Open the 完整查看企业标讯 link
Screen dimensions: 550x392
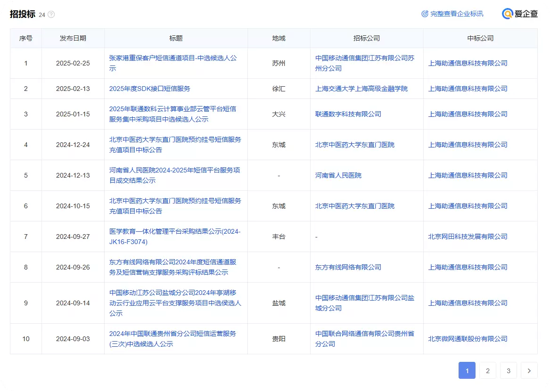[457, 14]
